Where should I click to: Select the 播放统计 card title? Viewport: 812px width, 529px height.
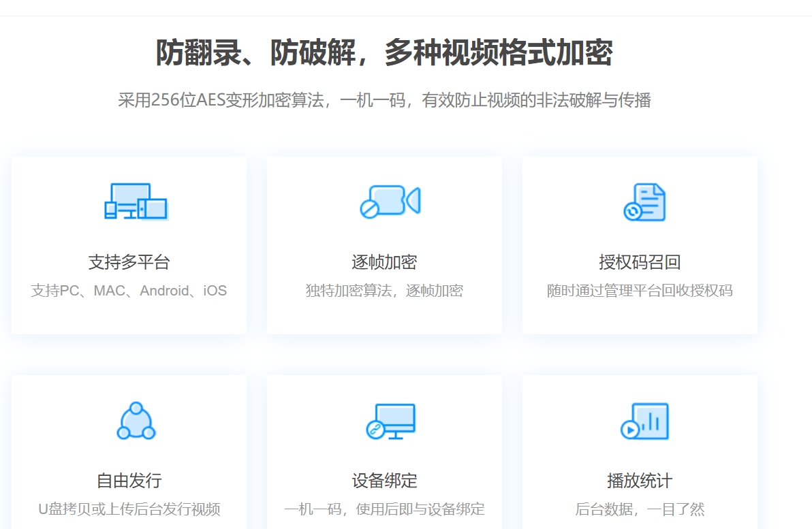[x=640, y=481]
